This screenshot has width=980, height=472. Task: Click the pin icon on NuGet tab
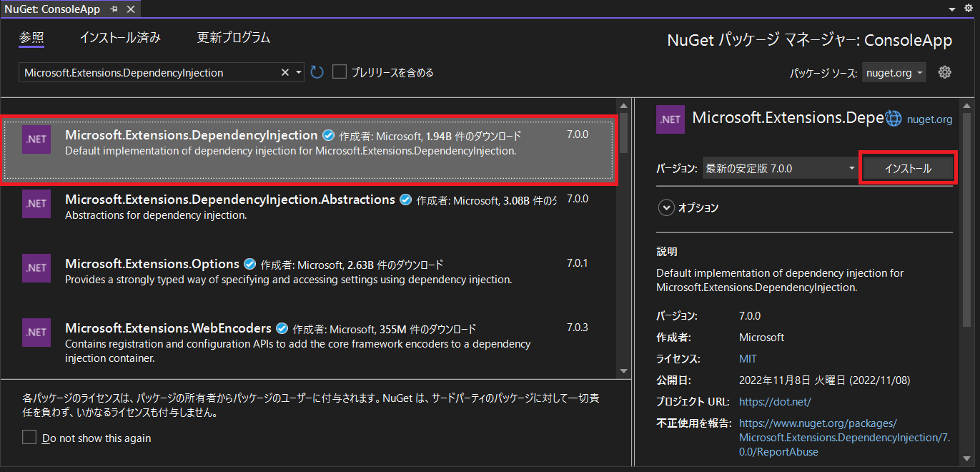coord(114,9)
